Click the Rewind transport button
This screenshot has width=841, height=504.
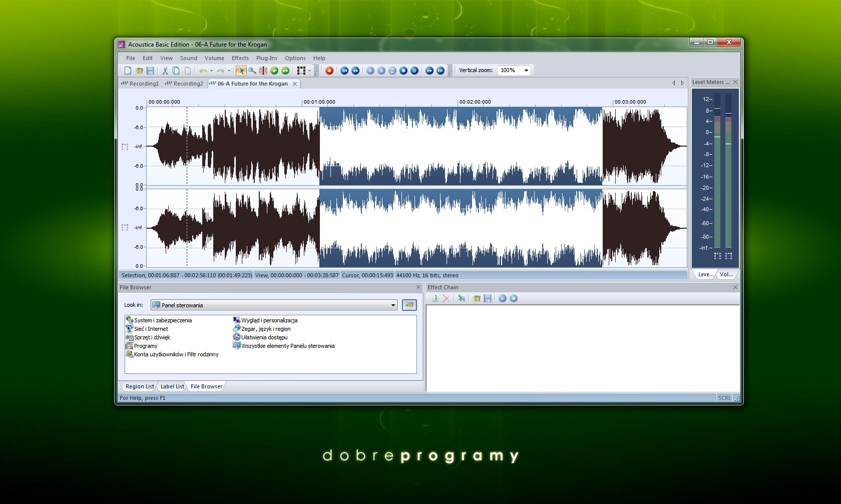(x=355, y=71)
